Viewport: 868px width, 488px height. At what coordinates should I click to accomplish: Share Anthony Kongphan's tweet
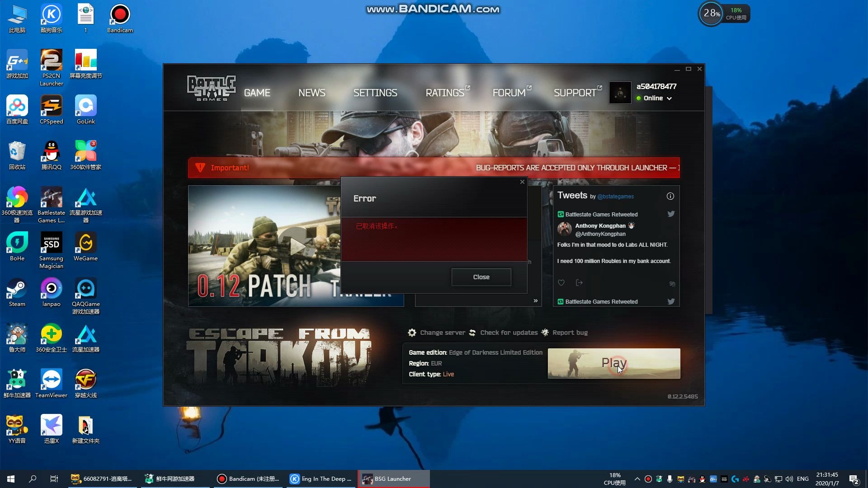(x=579, y=283)
